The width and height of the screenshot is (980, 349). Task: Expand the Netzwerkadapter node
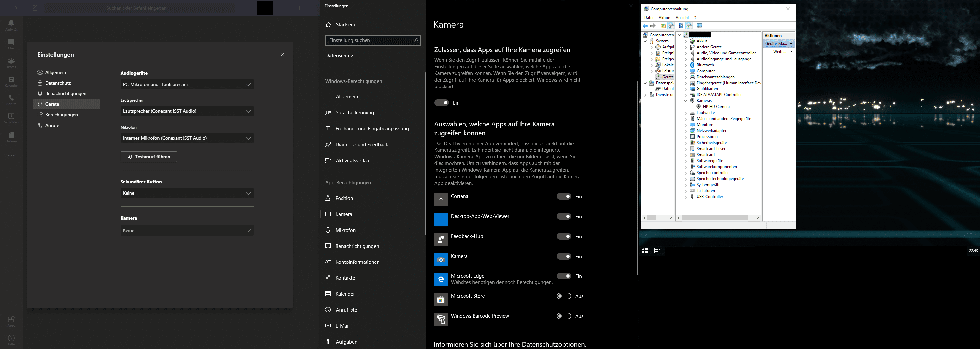[686, 131]
